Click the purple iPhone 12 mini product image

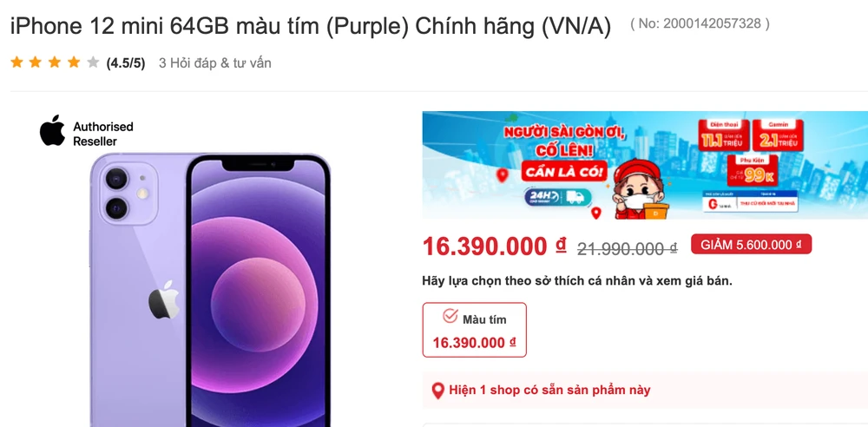(x=210, y=290)
